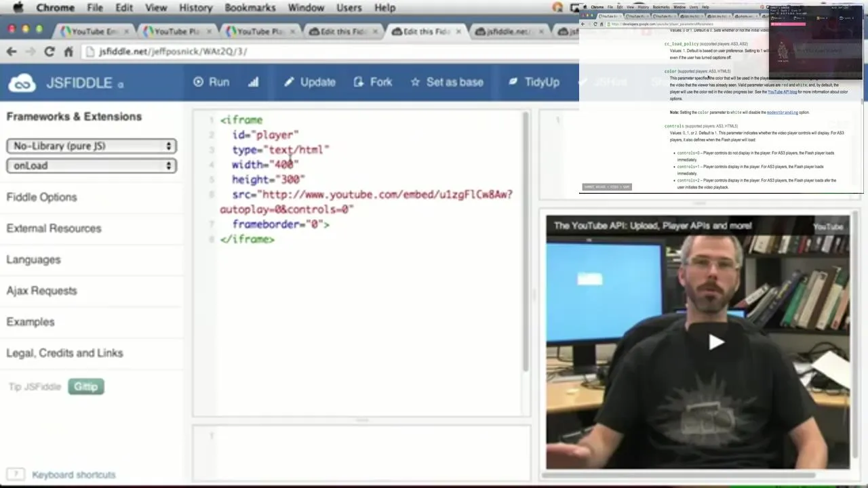Click the browser forward arrow
The image size is (868, 488).
coord(31,52)
